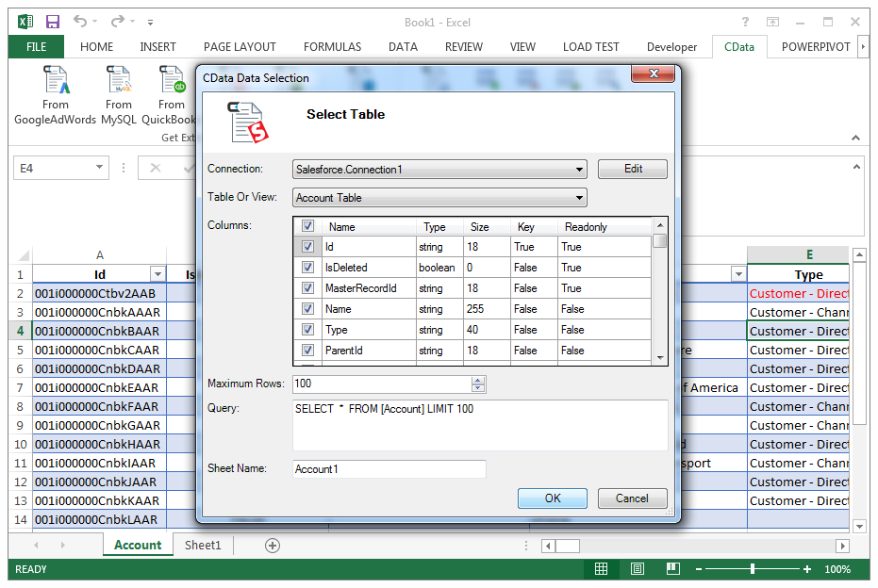Click horizontal scrollbar left arrow

[x=549, y=546]
